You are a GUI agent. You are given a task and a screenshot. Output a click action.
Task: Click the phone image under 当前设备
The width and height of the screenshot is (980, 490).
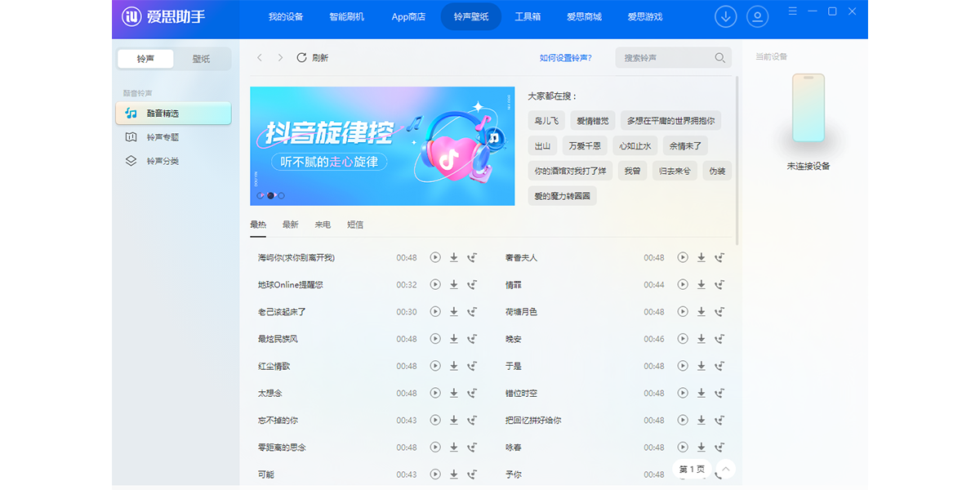[808, 109]
